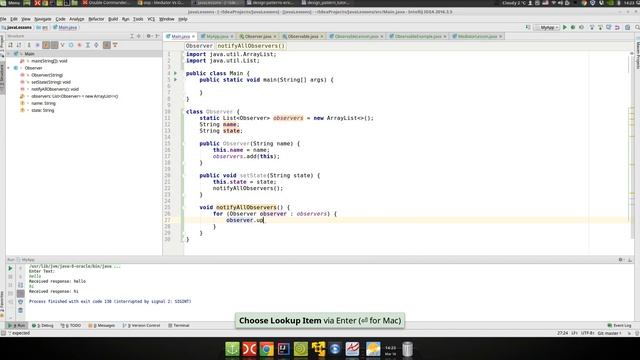
Task: Open the Analyze menu
Action: click(x=76, y=19)
